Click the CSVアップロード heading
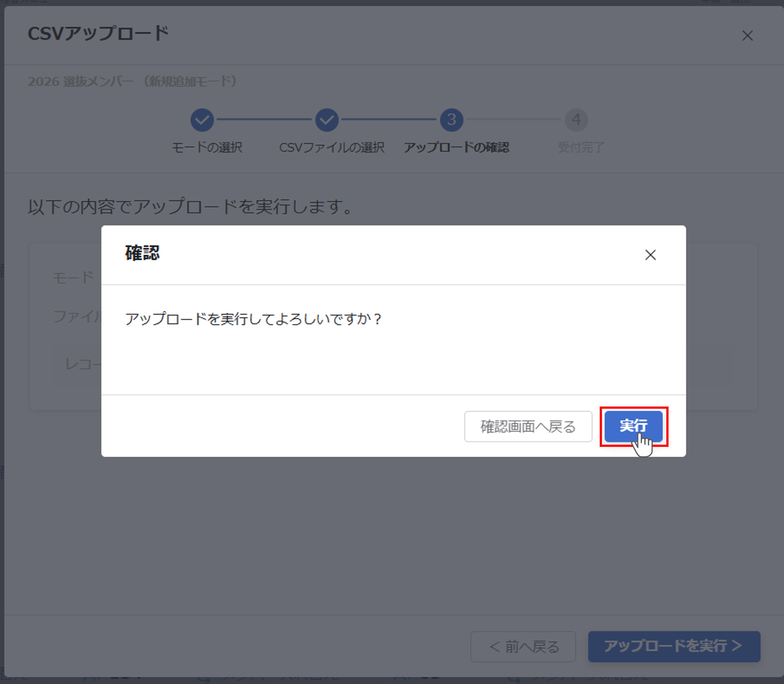 click(98, 34)
